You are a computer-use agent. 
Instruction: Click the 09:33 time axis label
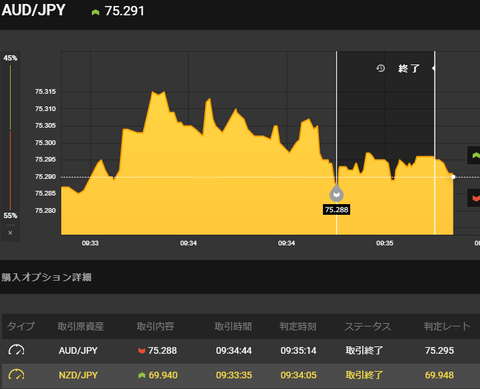[90, 243]
